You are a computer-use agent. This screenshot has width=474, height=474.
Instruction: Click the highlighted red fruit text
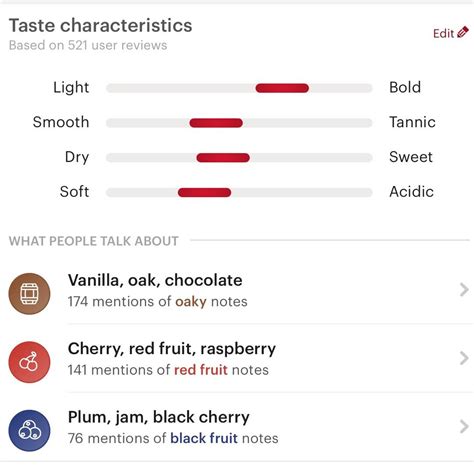201,370
